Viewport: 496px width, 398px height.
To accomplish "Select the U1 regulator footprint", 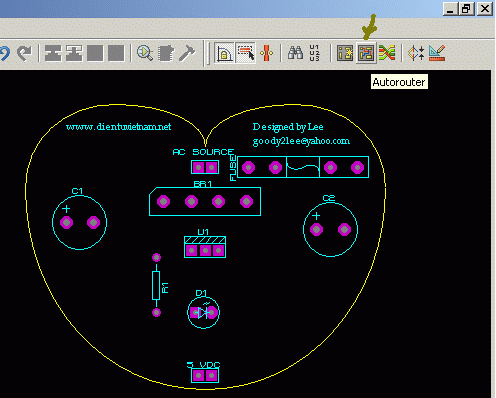I will coord(205,247).
